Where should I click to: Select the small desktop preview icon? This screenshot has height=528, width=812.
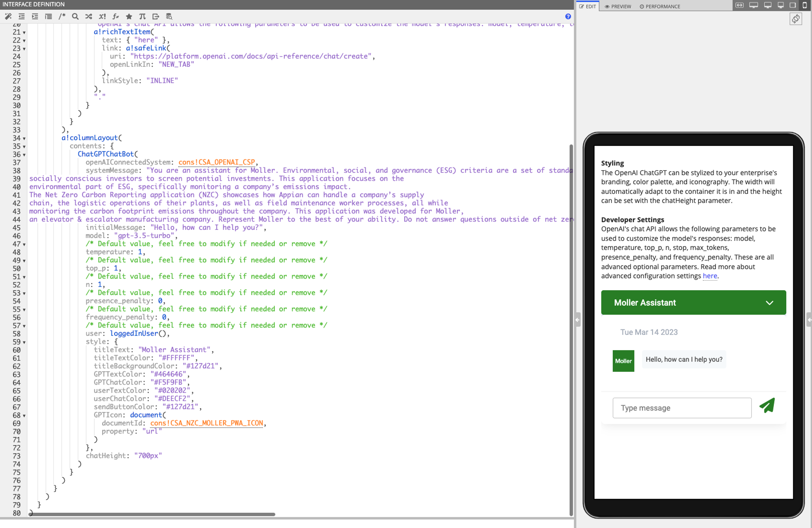coord(781,5)
